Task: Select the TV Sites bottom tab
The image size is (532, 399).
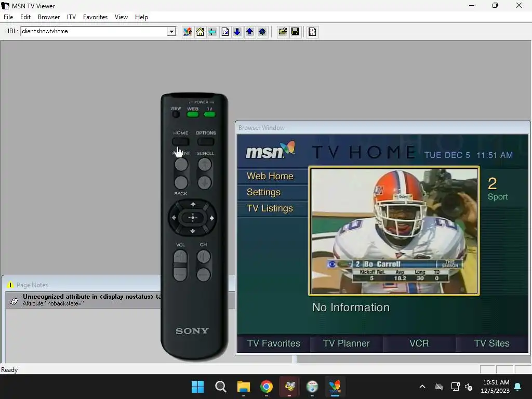Action: pos(491,343)
